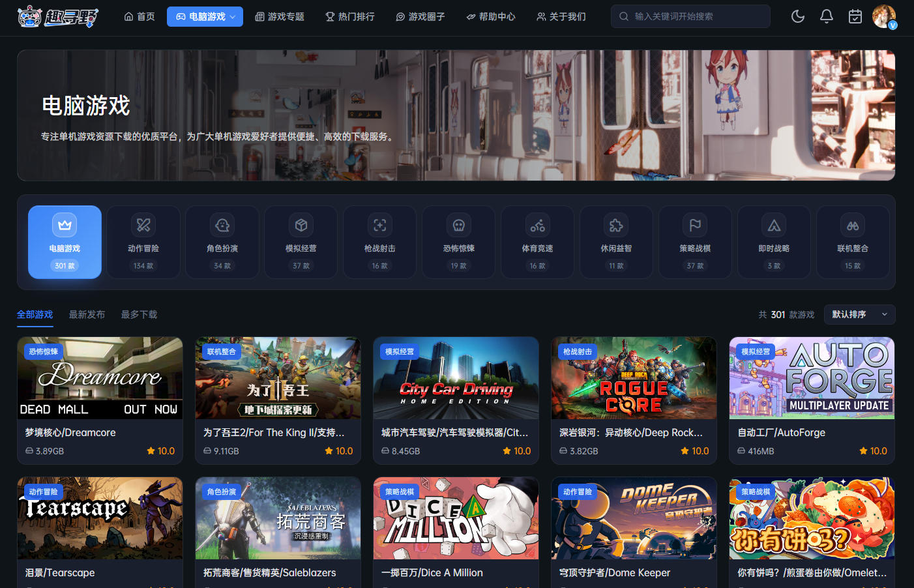Click the 联机整合 tag on 为了吾王2 card
Screen dimensions: 914x588
click(x=222, y=351)
